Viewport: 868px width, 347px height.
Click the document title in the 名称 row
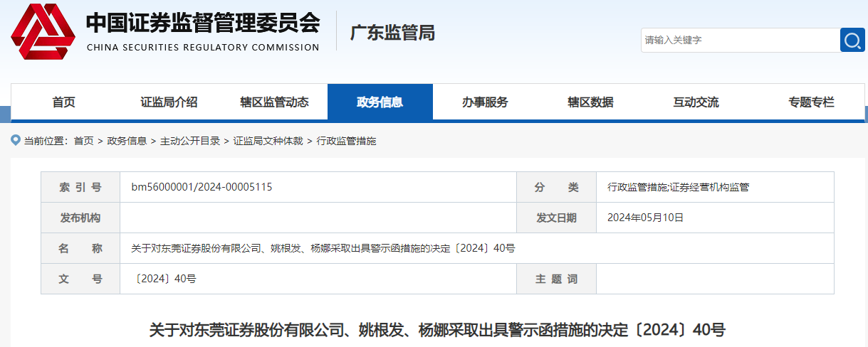click(323, 248)
